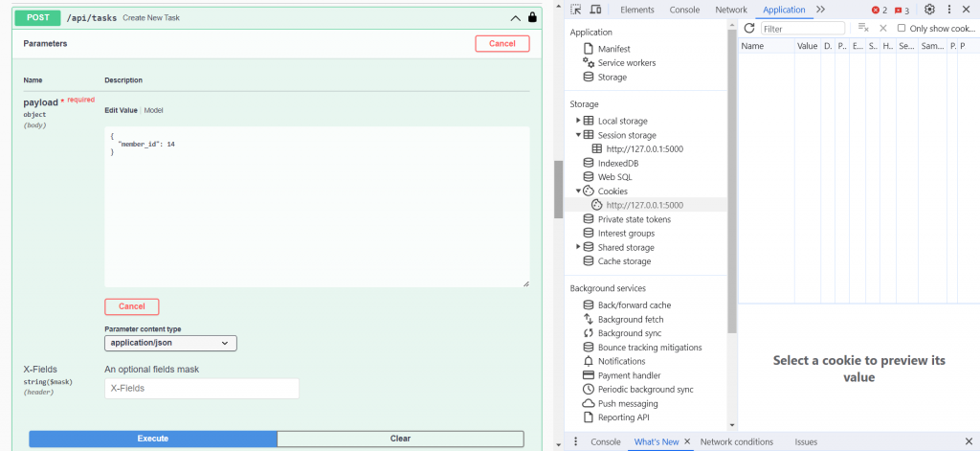Open Cache storage
The image size is (980, 451).
point(624,261)
